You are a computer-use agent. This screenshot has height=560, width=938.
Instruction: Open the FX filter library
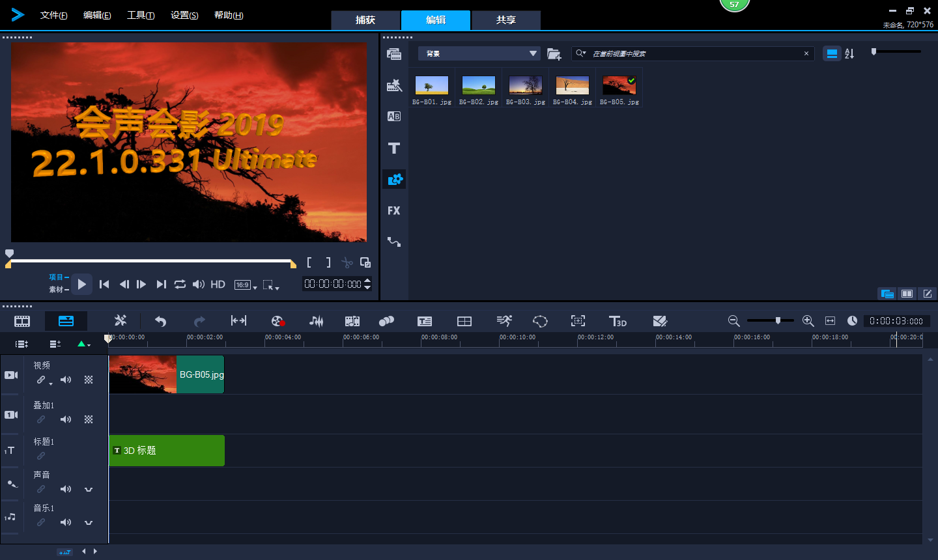394,210
